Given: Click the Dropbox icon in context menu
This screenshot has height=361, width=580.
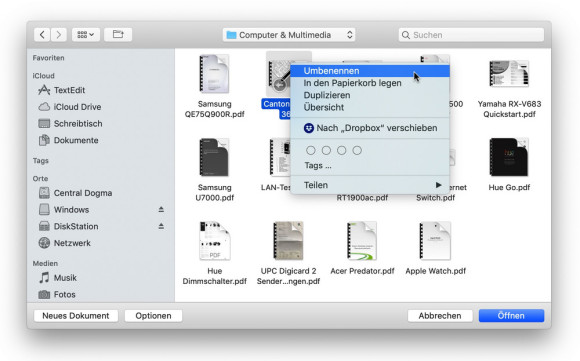Looking at the screenshot, I should click(x=308, y=128).
